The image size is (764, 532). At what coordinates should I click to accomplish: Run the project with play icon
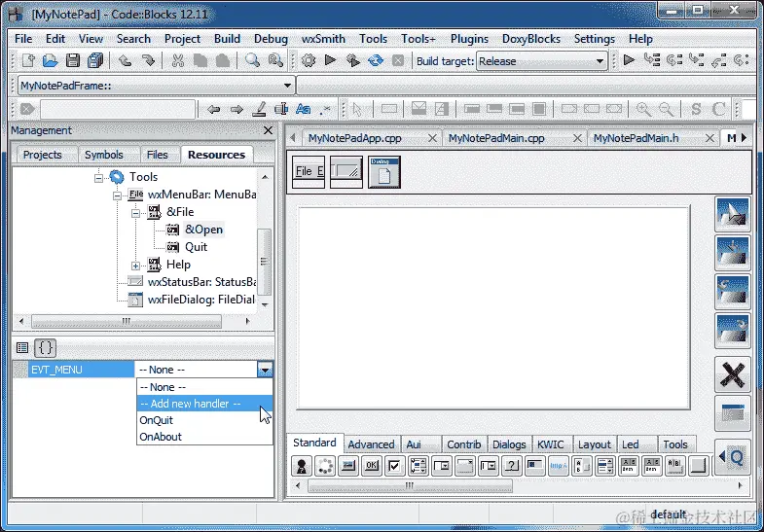[x=330, y=60]
